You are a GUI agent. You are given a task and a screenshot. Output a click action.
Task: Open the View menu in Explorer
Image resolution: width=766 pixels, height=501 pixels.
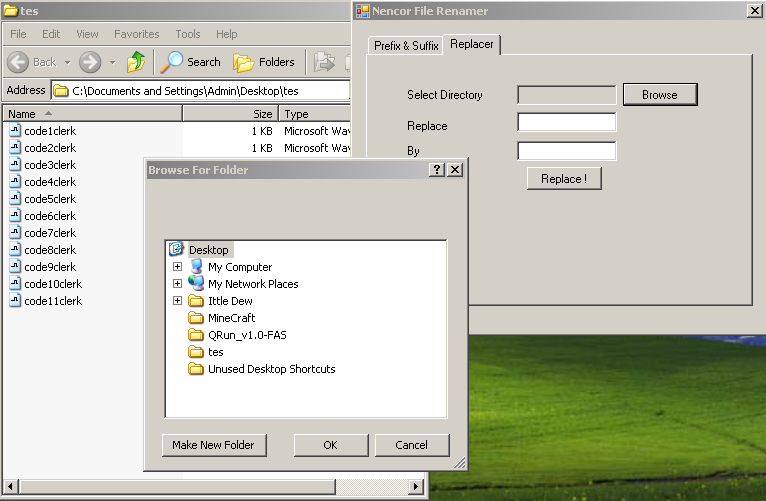(x=87, y=34)
